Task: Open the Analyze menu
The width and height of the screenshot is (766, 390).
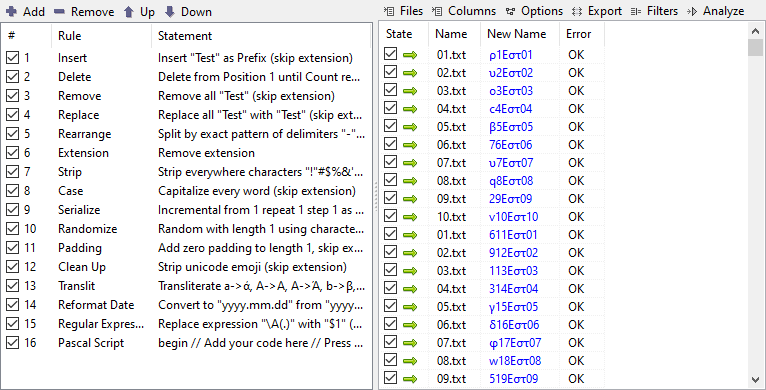Action: click(716, 11)
